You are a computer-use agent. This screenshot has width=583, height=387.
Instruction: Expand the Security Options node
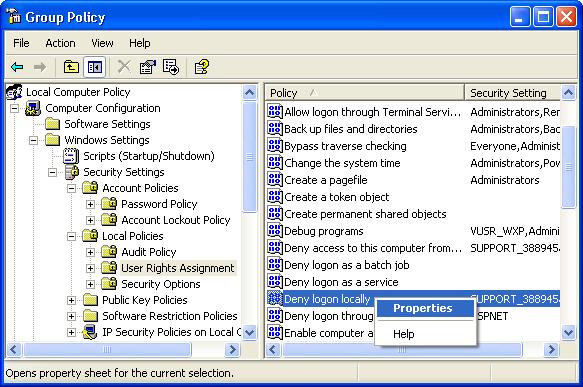tap(90, 284)
